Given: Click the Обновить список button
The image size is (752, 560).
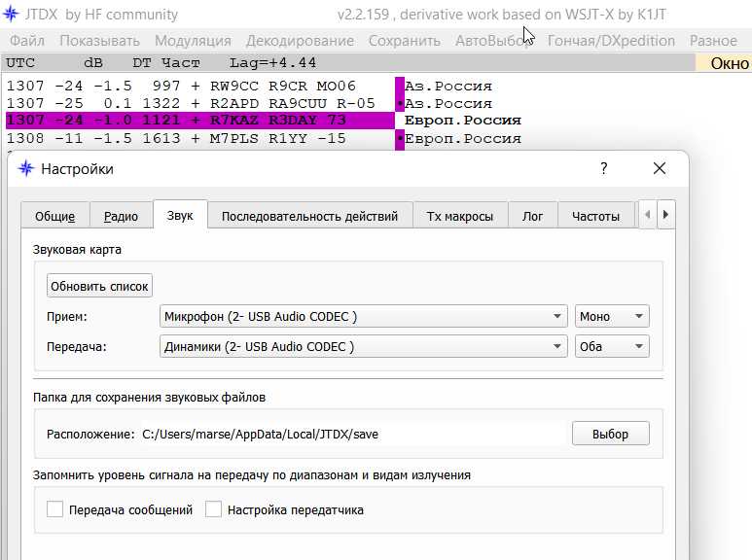Looking at the screenshot, I should pyautogui.click(x=100, y=287).
